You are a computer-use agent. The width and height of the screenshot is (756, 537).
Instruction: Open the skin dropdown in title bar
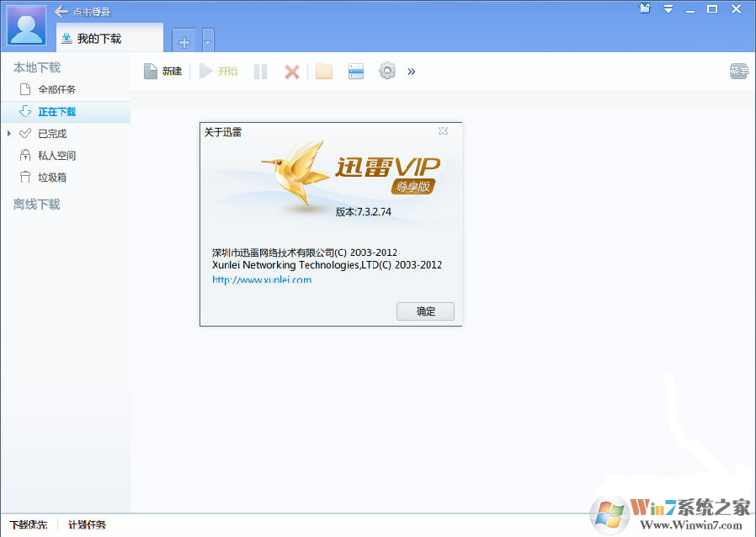(668, 8)
